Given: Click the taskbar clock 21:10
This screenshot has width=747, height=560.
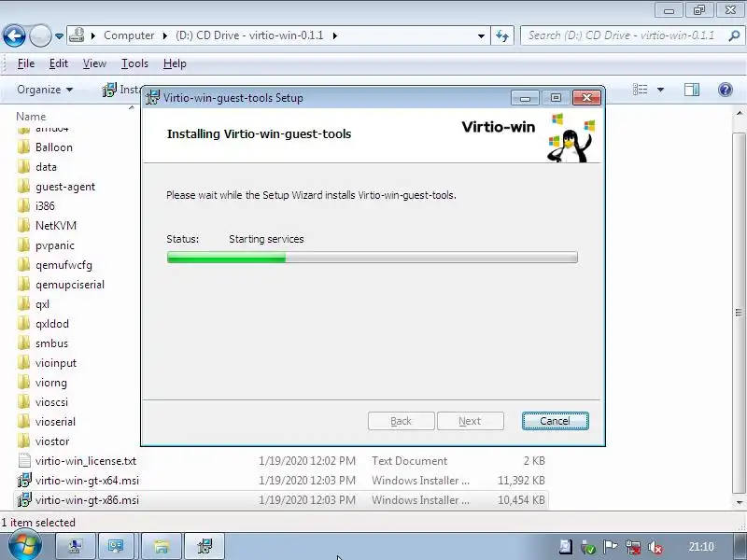Looking at the screenshot, I should point(701,547).
